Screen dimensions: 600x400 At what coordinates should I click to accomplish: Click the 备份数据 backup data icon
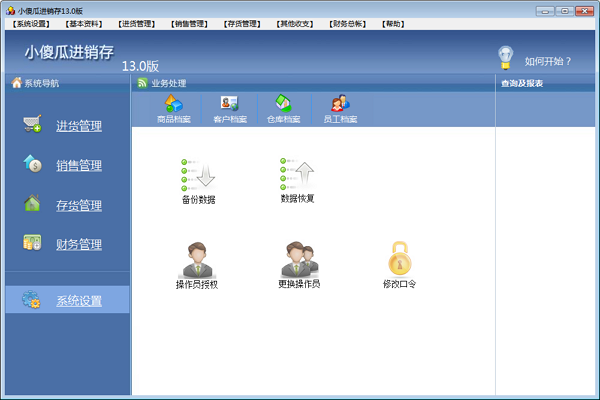[x=198, y=181]
